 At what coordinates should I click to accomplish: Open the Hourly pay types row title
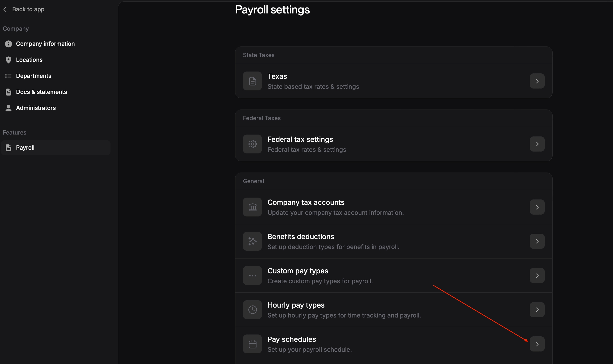(x=296, y=305)
